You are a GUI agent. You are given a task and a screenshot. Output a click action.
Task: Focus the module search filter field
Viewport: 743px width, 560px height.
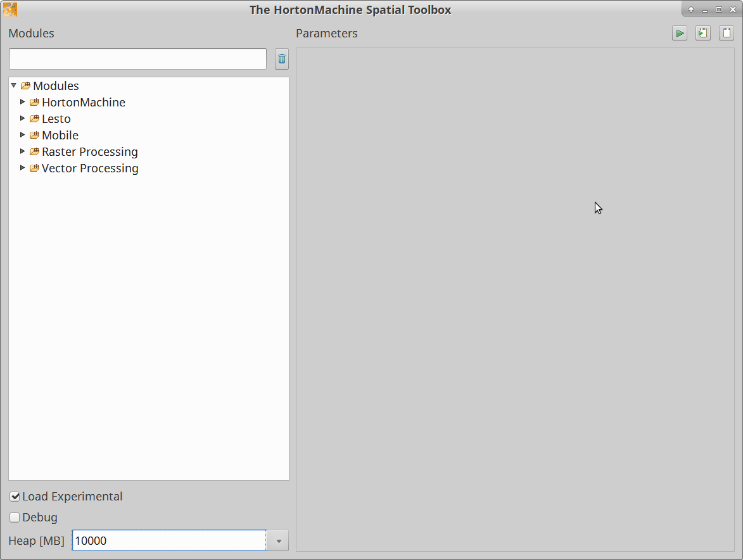(x=138, y=59)
